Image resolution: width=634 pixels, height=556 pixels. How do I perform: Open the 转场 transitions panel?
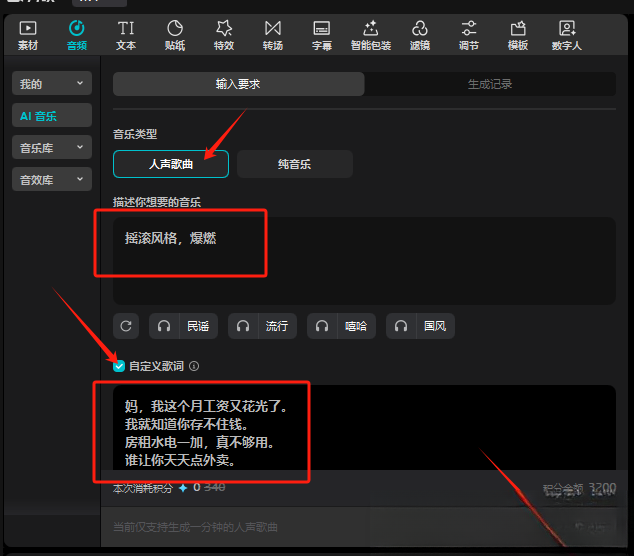[273, 36]
